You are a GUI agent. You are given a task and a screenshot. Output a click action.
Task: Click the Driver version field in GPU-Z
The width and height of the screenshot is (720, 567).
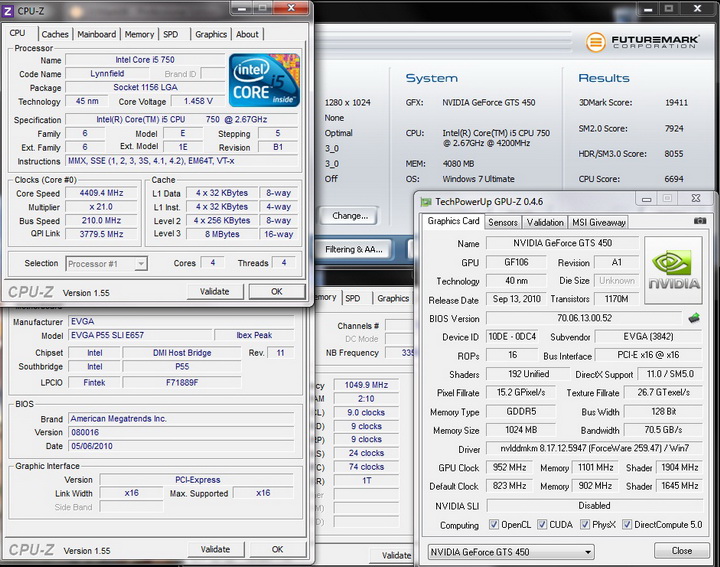tap(594, 448)
